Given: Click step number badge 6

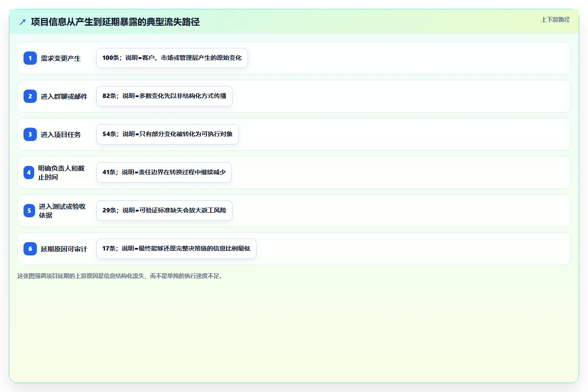Looking at the screenshot, I should point(30,249).
